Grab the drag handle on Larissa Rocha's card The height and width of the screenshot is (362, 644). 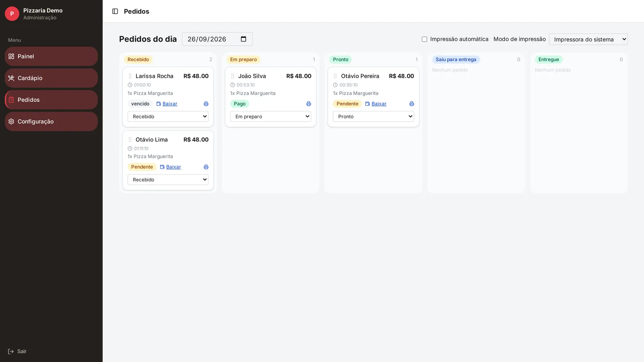130,76
